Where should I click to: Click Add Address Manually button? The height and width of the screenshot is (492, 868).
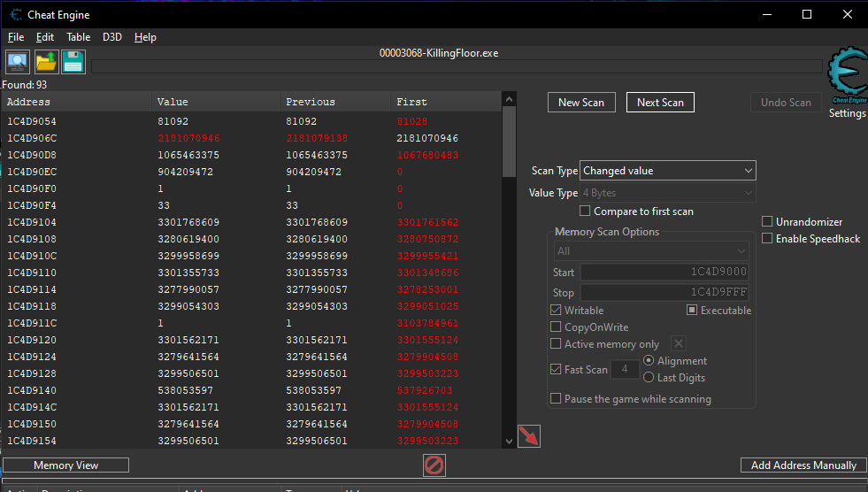(x=803, y=465)
